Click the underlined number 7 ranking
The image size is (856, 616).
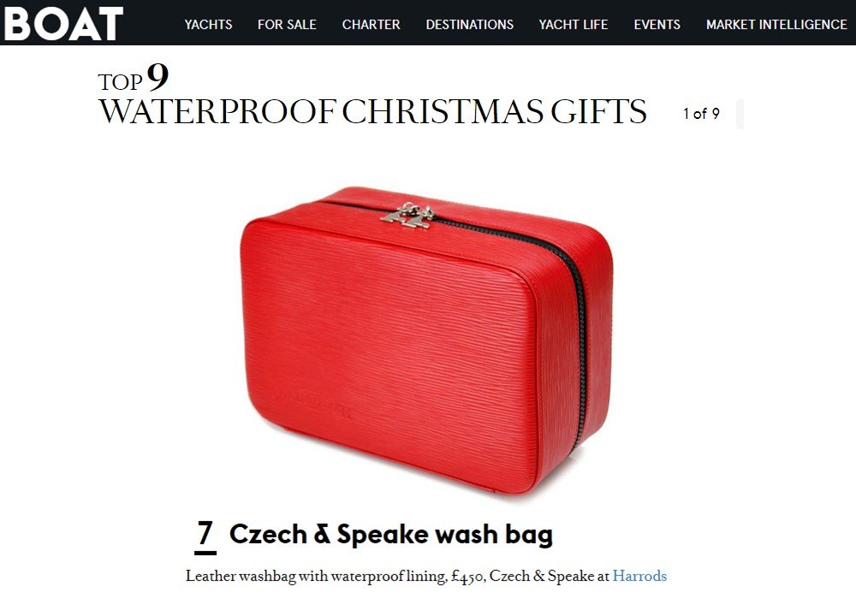click(x=205, y=536)
